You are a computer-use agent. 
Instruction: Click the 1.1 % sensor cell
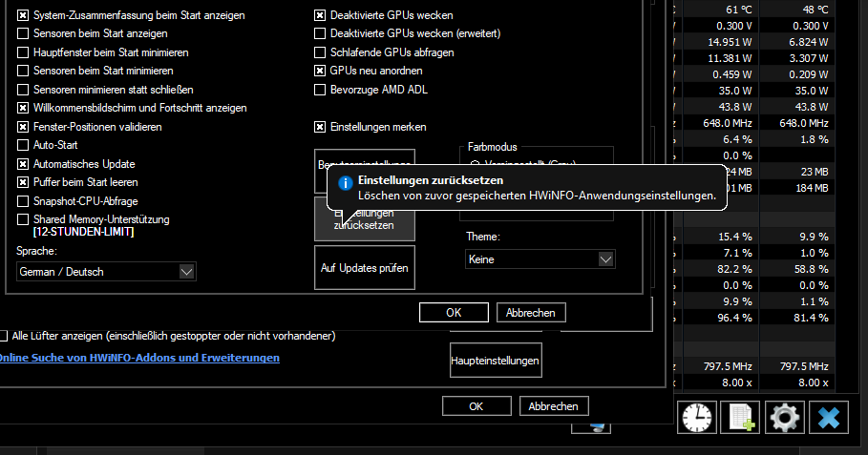[814, 301]
